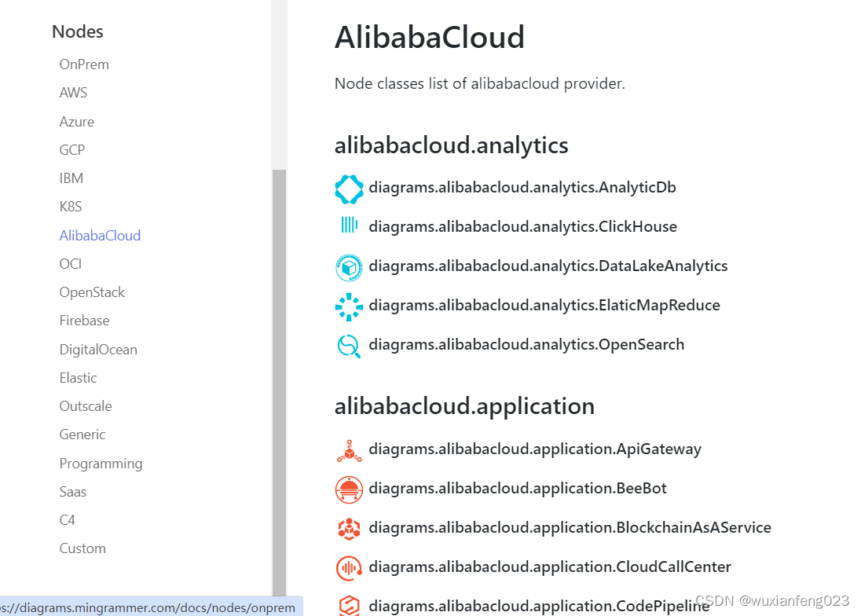Image resolution: width=861 pixels, height=616 pixels.
Task: Click text diagrams.alibabacloud.application.ApiGateway
Action: pos(535,449)
